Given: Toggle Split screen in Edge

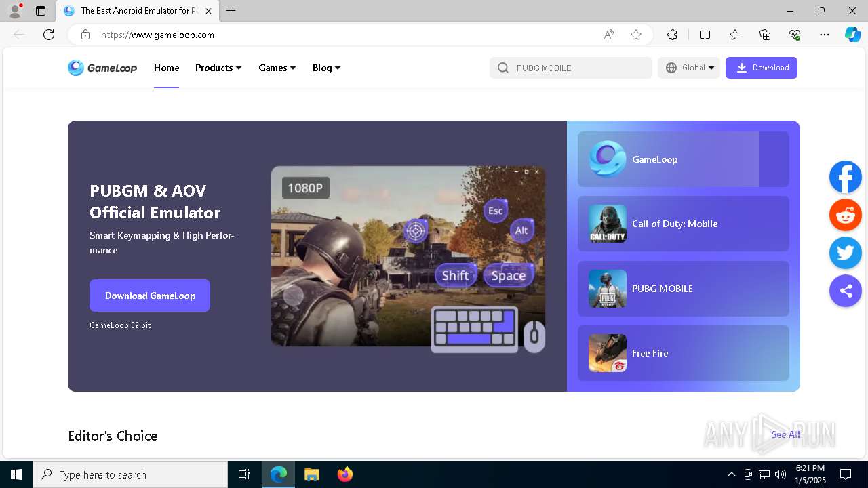Looking at the screenshot, I should tap(705, 35).
